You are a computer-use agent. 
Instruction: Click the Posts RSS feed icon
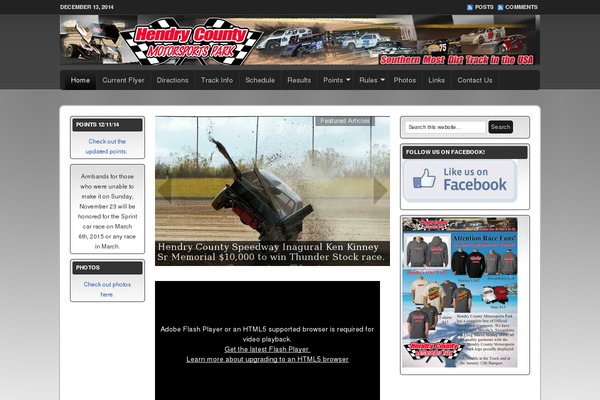pyautogui.click(x=470, y=7)
